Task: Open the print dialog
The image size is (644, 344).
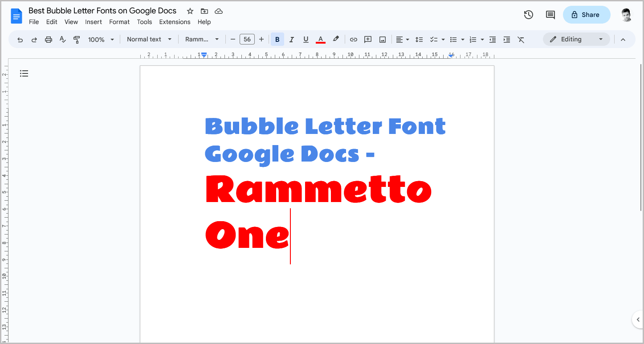Action: 48,39
